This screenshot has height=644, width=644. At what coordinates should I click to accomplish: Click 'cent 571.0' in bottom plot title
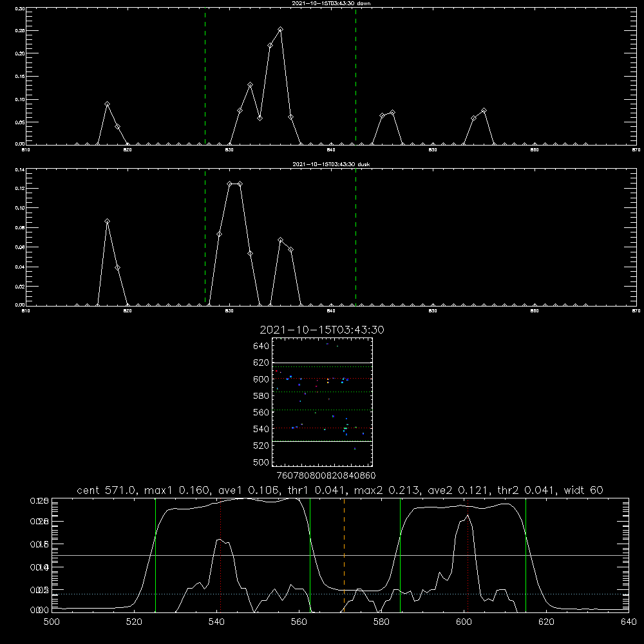(x=107, y=490)
